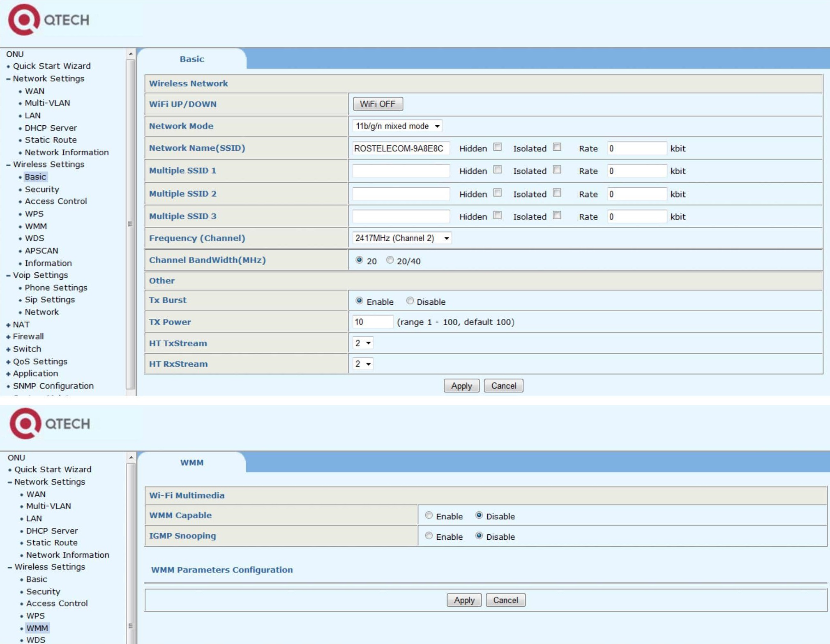Open APSCAN in the sidebar
Image resolution: width=830 pixels, height=644 pixels.
coord(41,251)
